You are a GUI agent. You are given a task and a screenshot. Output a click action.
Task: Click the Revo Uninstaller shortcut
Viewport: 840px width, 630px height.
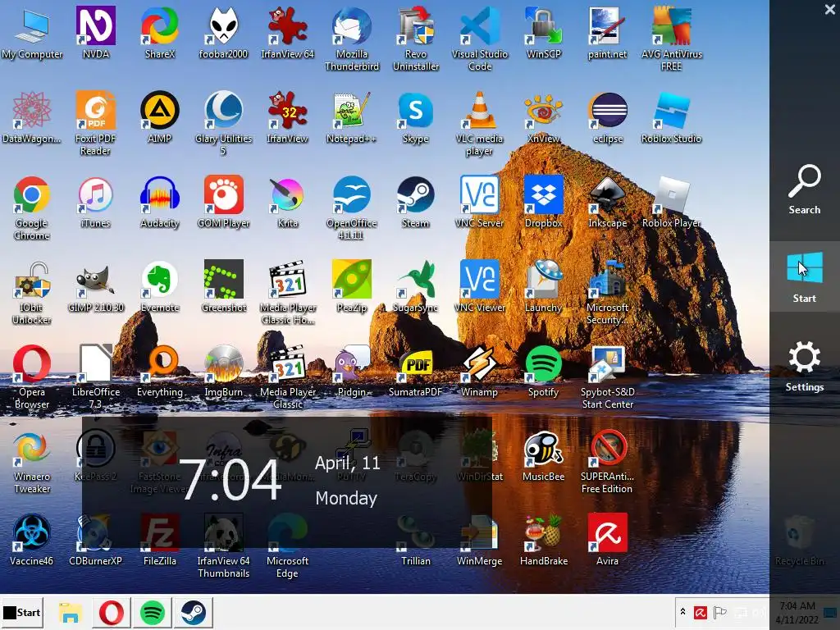416,39
